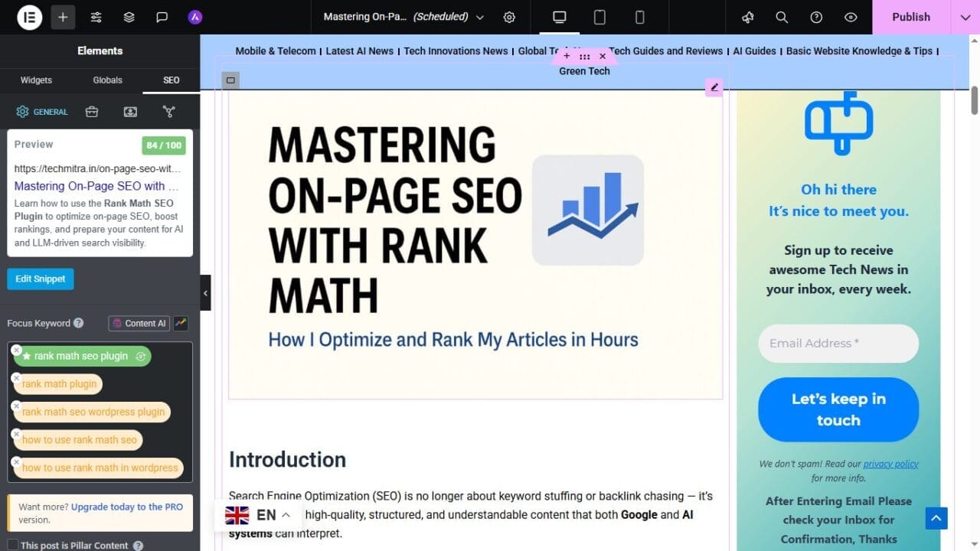Open the Structure layers icon
The height and width of the screenshot is (551, 980).
pyautogui.click(x=129, y=17)
